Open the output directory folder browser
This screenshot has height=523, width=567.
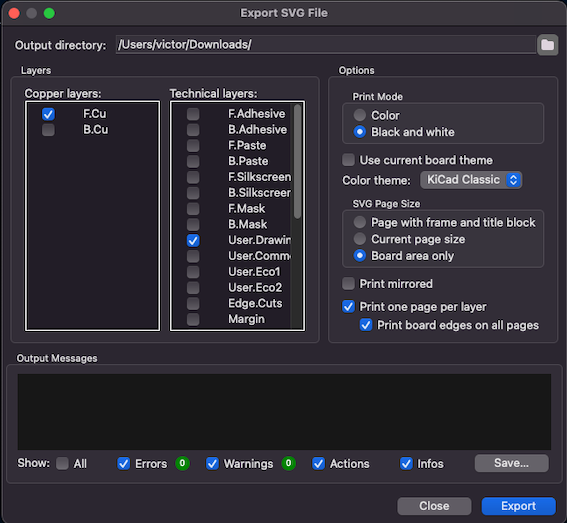pyautogui.click(x=547, y=45)
